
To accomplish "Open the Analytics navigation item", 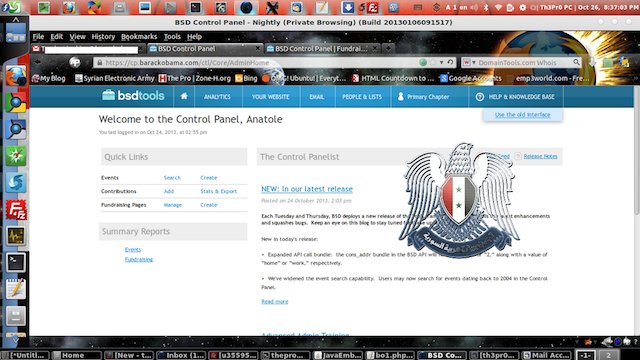I will pyautogui.click(x=217, y=97).
